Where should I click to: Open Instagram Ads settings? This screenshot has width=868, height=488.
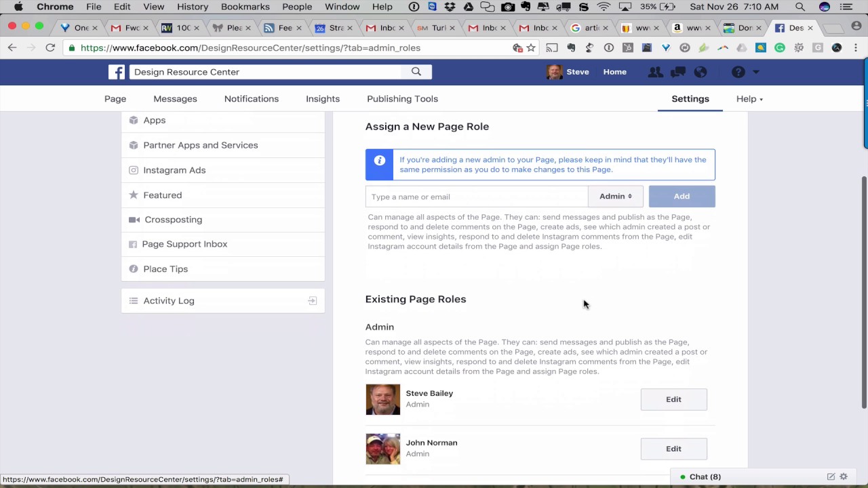(x=223, y=170)
